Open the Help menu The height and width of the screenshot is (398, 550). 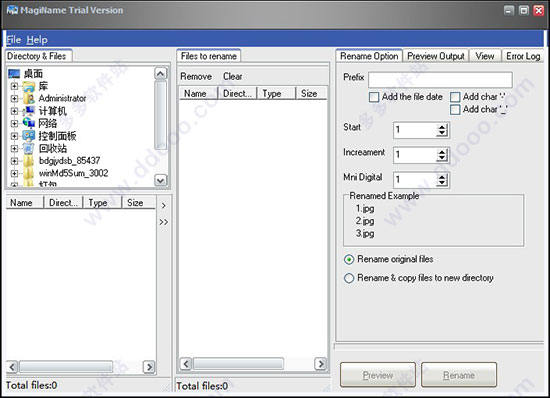[37, 40]
